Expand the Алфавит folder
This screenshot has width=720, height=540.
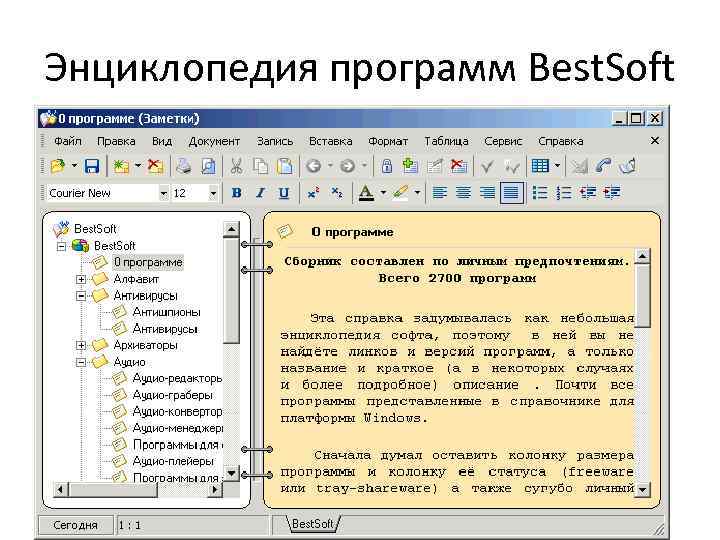[81, 279]
